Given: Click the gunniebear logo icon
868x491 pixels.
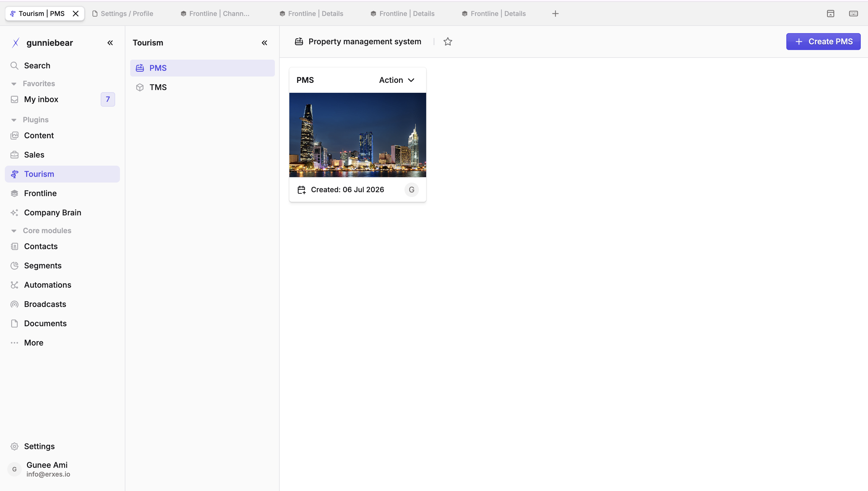Looking at the screenshot, I should pyautogui.click(x=15, y=43).
